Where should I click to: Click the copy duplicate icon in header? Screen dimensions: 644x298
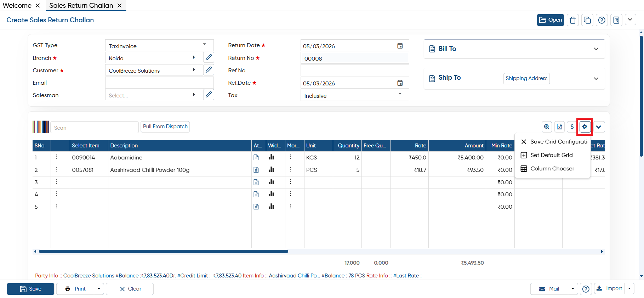[x=587, y=20]
